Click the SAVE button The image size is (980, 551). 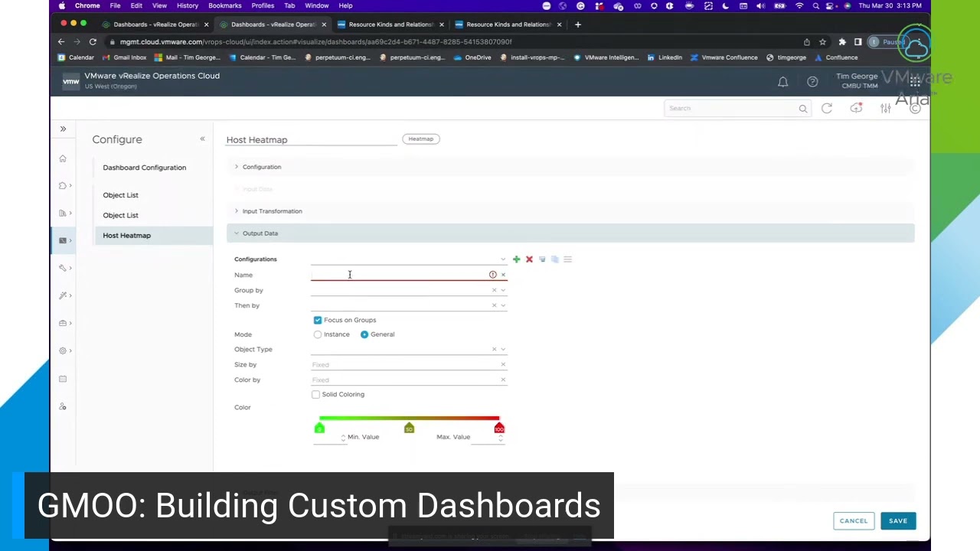(x=897, y=521)
